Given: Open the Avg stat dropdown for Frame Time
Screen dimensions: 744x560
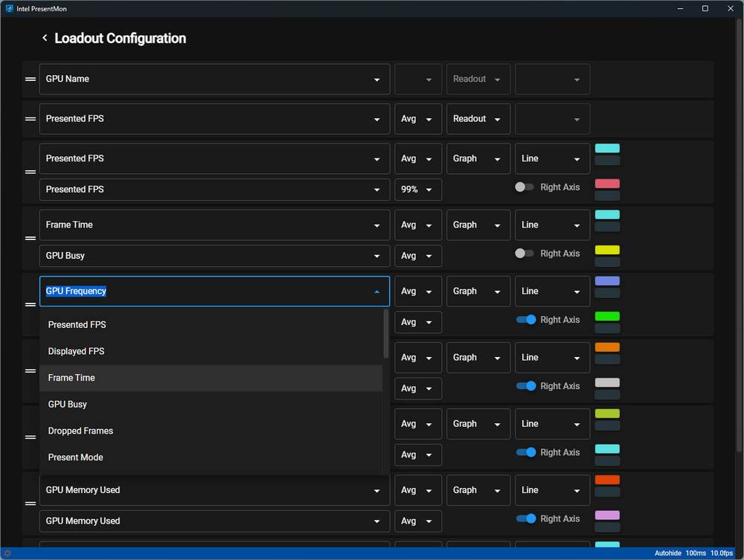Looking at the screenshot, I should pos(418,225).
